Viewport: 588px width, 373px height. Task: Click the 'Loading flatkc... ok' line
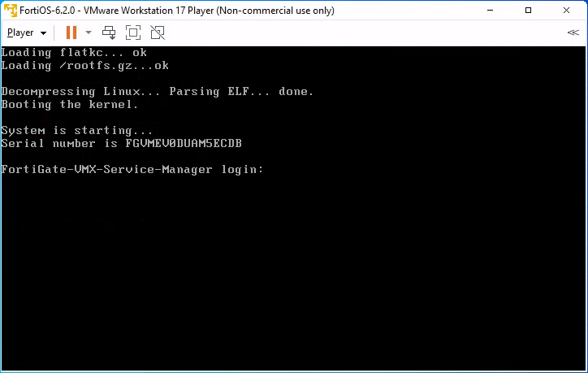(74, 53)
